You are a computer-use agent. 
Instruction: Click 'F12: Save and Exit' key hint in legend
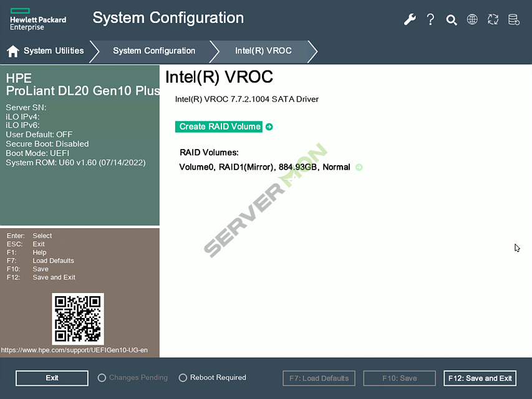(x=41, y=277)
